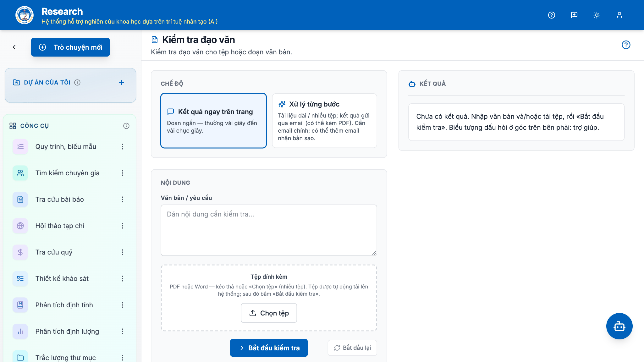
Task: Click the info icon beside Công cụ
Action: tap(126, 126)
